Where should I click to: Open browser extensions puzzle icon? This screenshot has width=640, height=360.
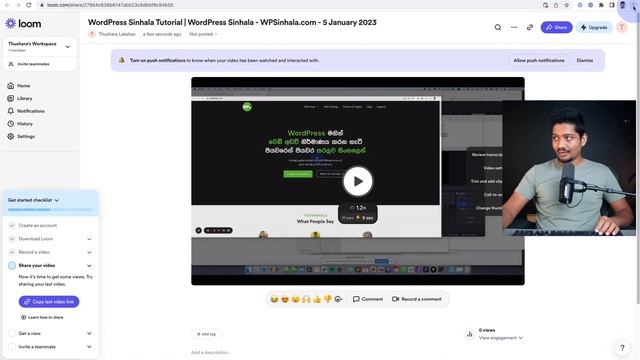point(601,5)
